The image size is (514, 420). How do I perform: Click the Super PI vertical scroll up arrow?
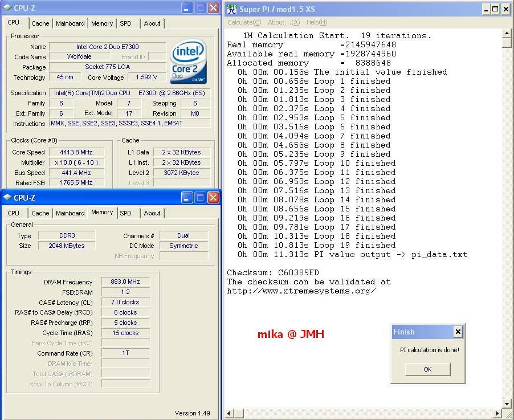coord(507,34)
